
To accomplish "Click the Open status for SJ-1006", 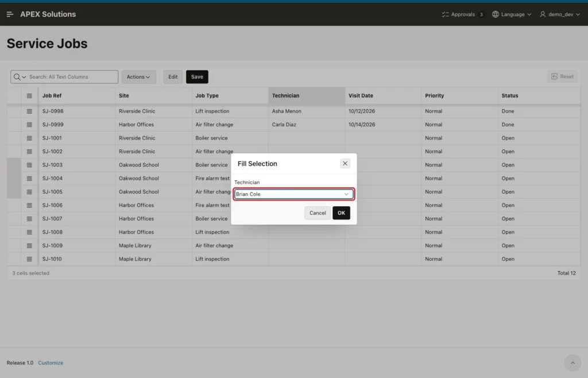I will [539, 205].
